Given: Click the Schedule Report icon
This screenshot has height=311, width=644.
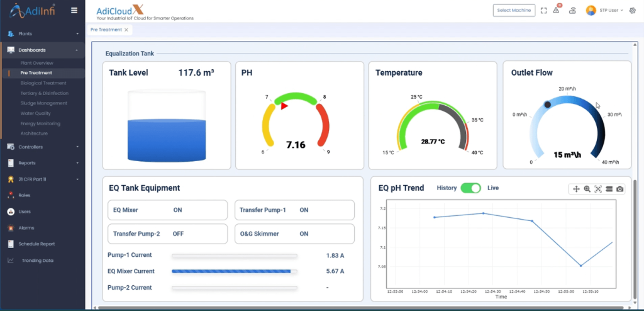Looking at the screenshot, I should pyautogui.click(x=11, y=244).
